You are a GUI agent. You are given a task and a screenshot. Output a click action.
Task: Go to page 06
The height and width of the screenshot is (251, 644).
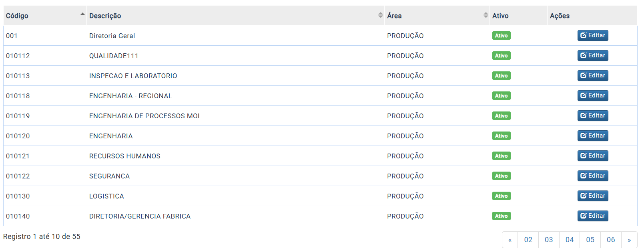point(611,240)
